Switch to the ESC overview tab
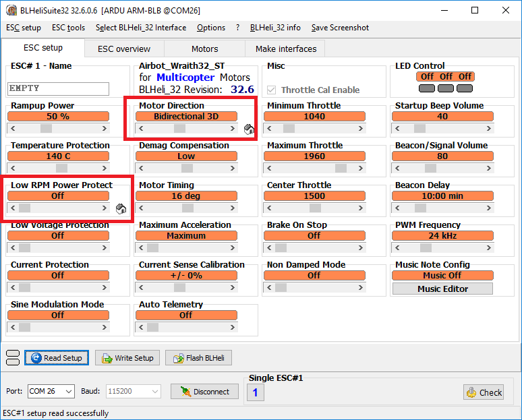Screen dimensions: 522x420 coord(124,49)
